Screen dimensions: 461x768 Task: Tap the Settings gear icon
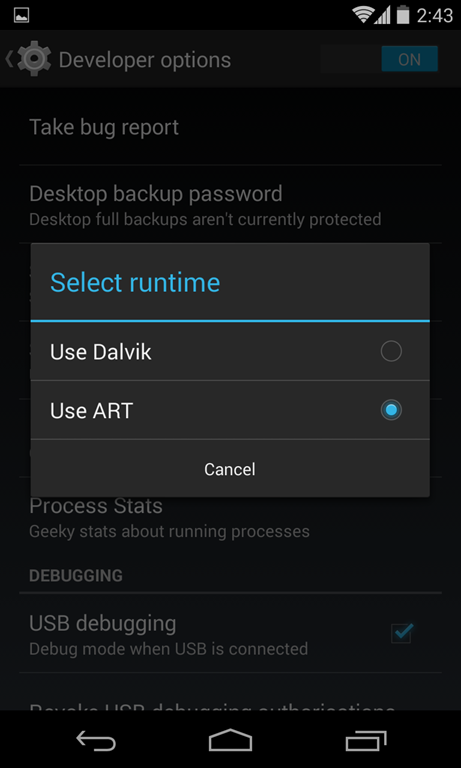pyautogui.click(x=34, y=59)
